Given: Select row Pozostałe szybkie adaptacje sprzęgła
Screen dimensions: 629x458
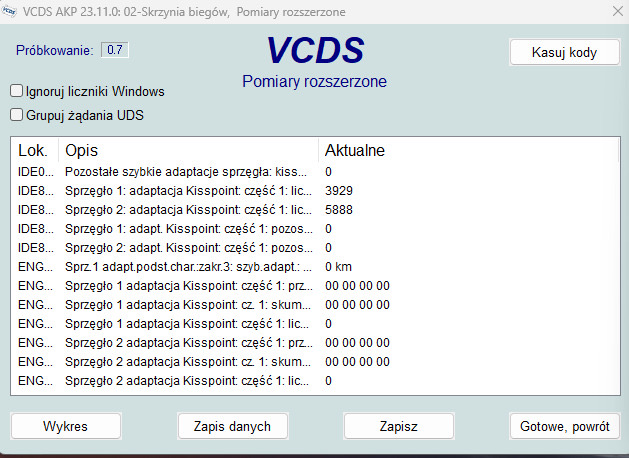Looking at the screenshot, I should (x=315, y=172).
